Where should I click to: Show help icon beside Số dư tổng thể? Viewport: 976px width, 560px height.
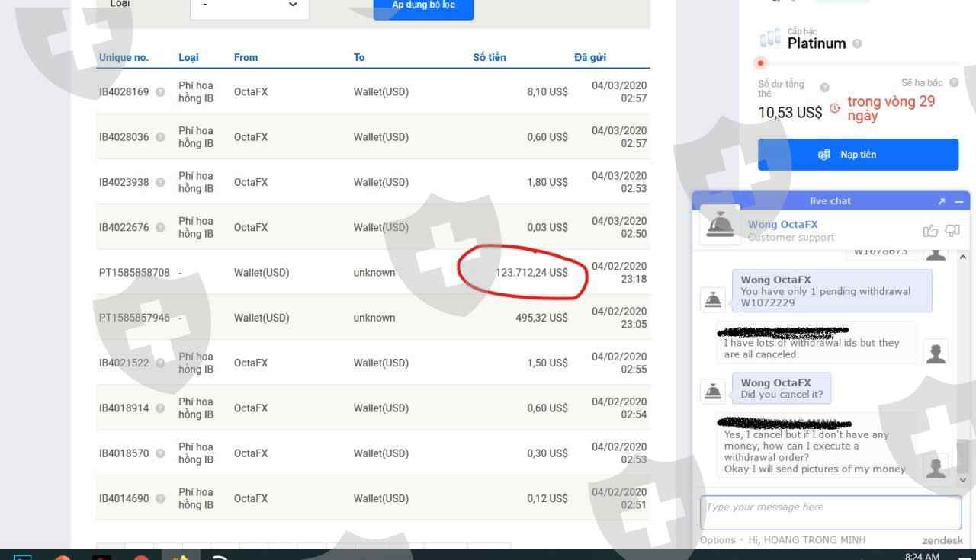pyautogui.click(x=824, y=88)
